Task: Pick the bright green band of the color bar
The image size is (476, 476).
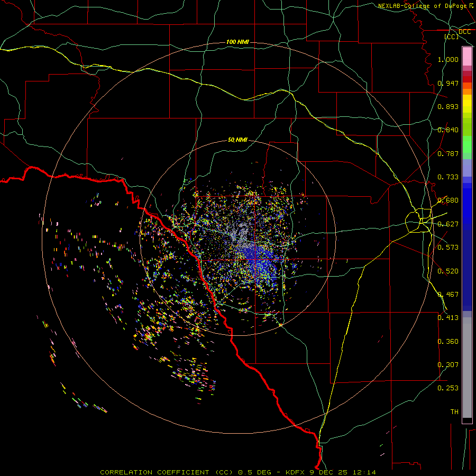Action: 467,144
